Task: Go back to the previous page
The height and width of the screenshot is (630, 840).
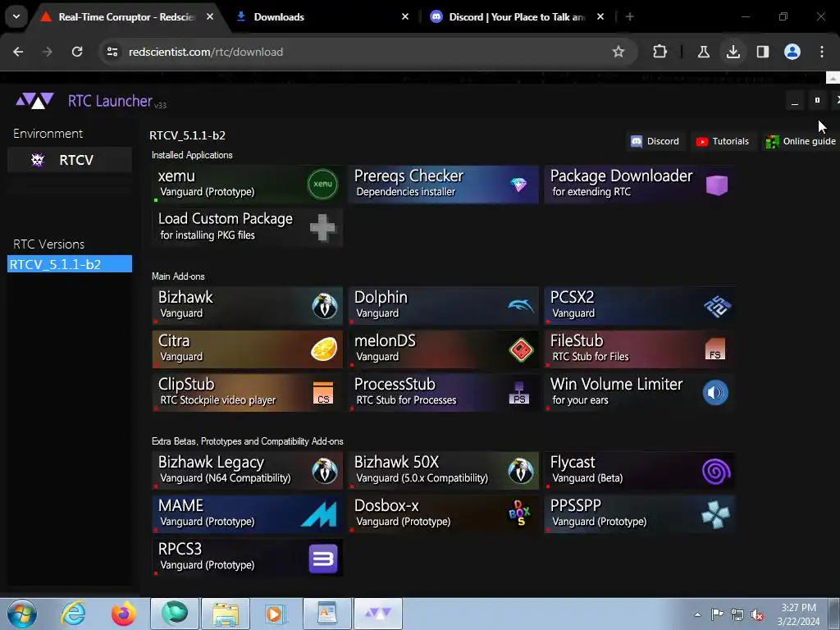Action: point(18,52)
